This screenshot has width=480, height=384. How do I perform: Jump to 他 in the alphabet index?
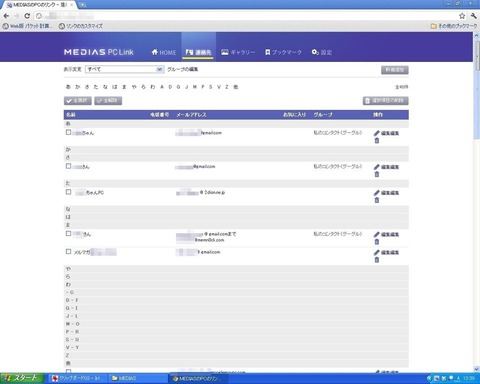coord(235,87)
